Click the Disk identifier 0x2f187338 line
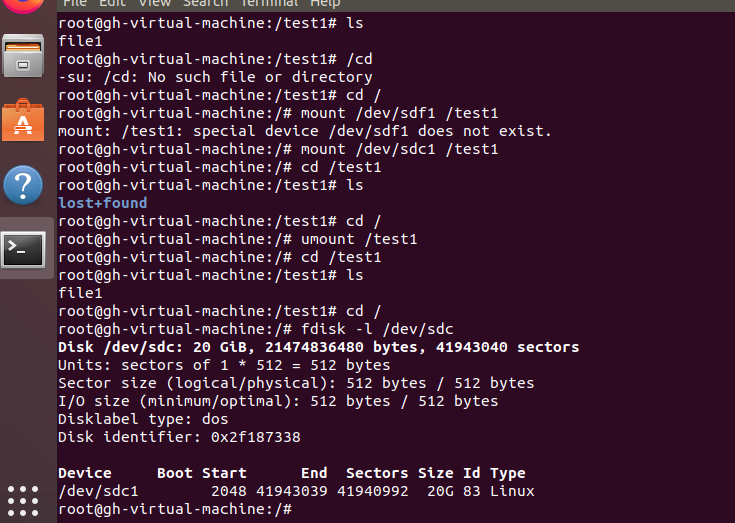This screenshot has height=523, width=735. click(179, 437)
